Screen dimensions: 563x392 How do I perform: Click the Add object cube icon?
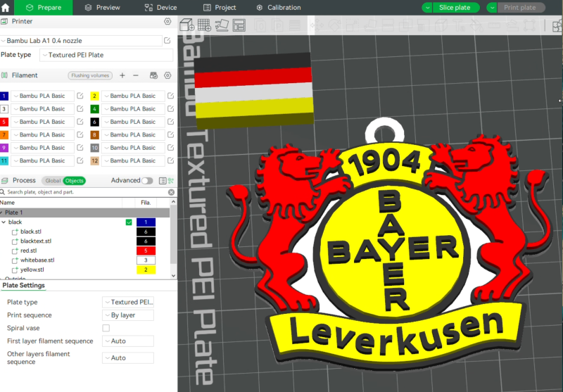pyautogui.click(x=187, y=25)
